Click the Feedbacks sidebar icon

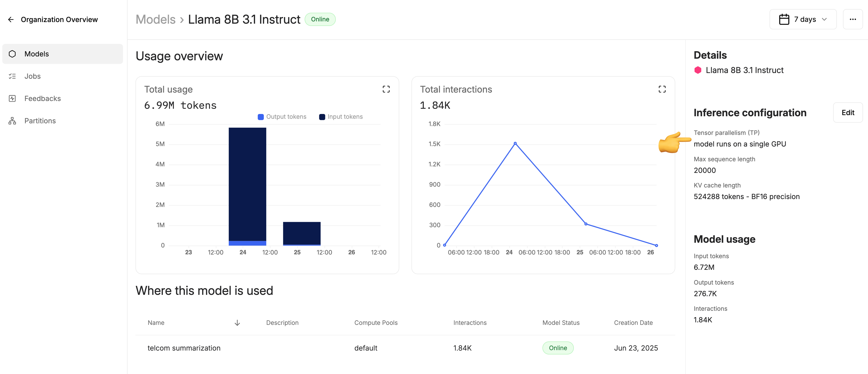[x=13, y=99]
